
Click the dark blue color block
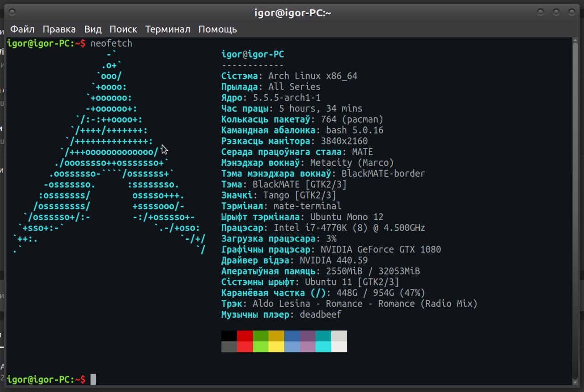tap(292, 336)
